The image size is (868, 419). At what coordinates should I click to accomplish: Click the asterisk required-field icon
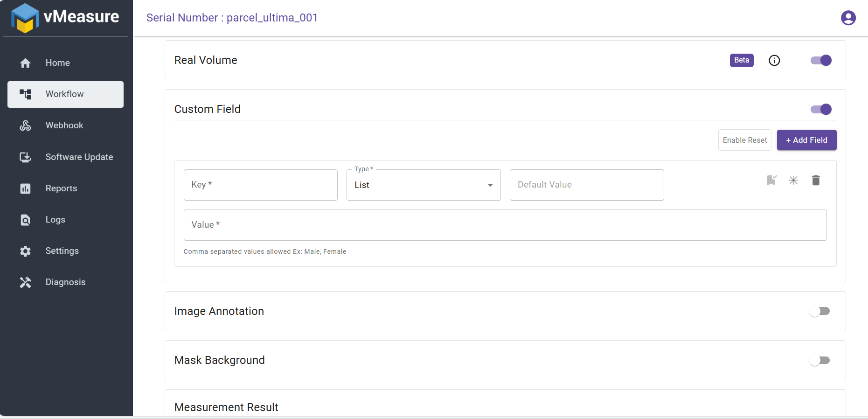[x=793, y=180]
